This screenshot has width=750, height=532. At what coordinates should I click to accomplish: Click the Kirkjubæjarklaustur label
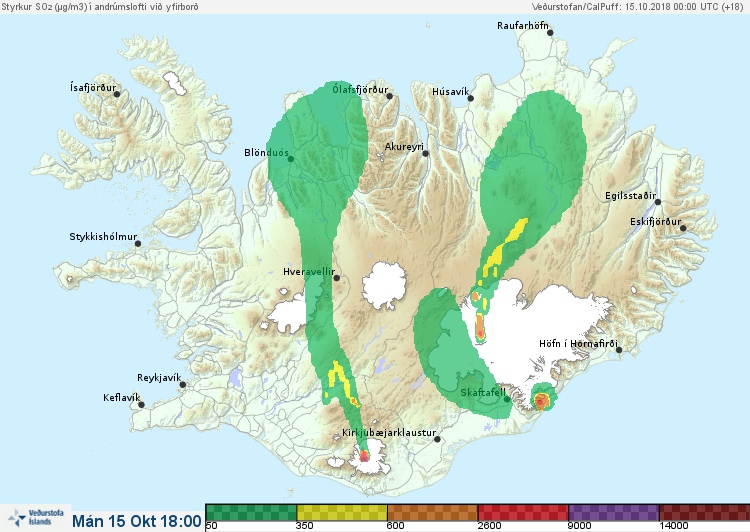389,433
